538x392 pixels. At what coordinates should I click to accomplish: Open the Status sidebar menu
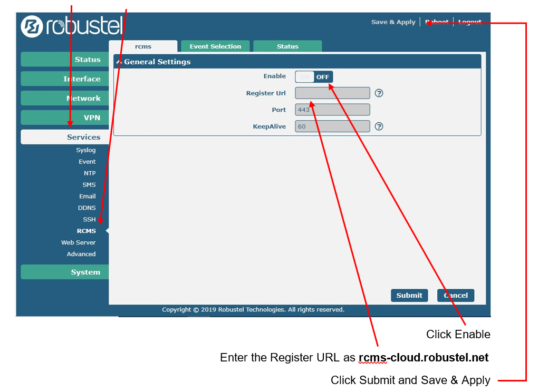pyautogui.click(x=65, y=60)
